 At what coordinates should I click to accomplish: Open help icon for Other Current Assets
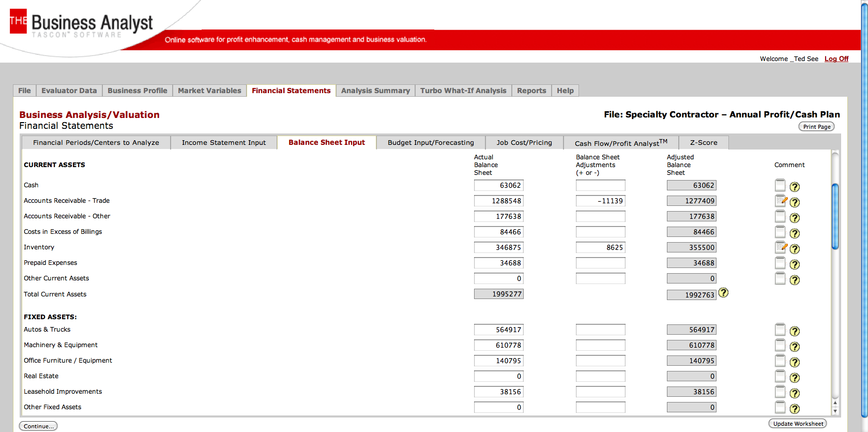click(795, 280)
